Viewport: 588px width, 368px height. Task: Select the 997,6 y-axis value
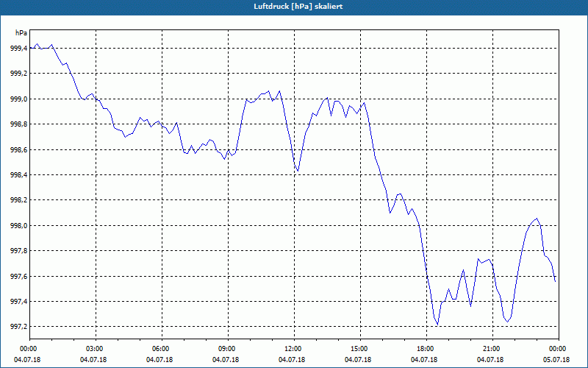[18, 277]
